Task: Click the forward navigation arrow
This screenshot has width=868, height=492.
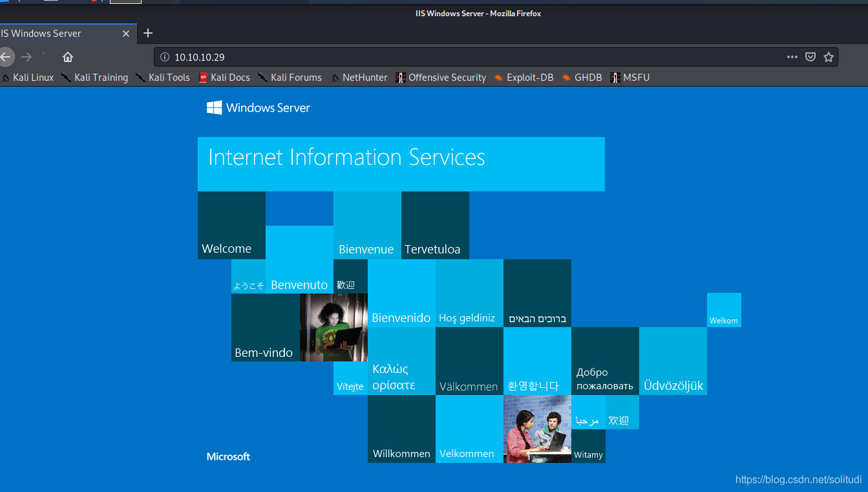Action: tap(26, 57)
